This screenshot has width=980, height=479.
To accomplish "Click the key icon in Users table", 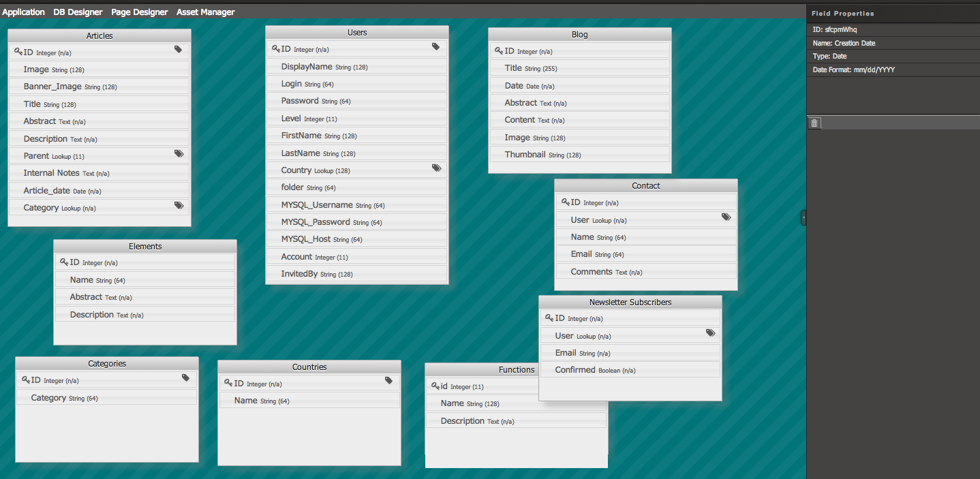I will tap(276, 49).
